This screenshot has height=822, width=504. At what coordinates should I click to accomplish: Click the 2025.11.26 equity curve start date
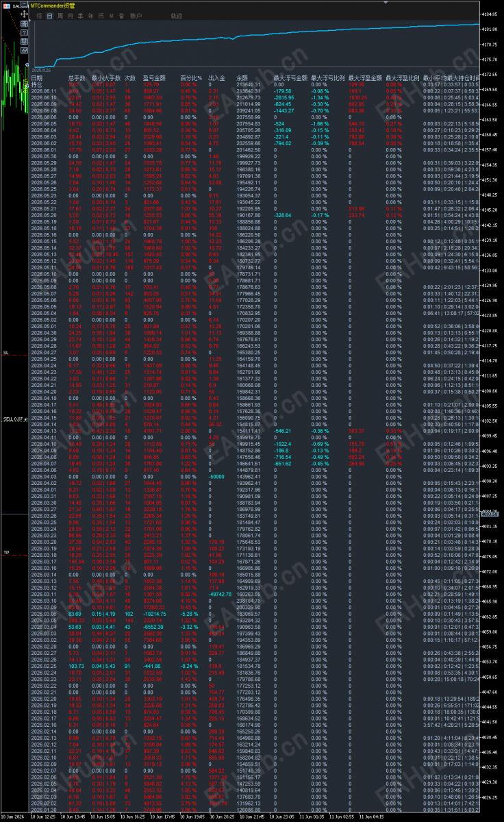42,70
